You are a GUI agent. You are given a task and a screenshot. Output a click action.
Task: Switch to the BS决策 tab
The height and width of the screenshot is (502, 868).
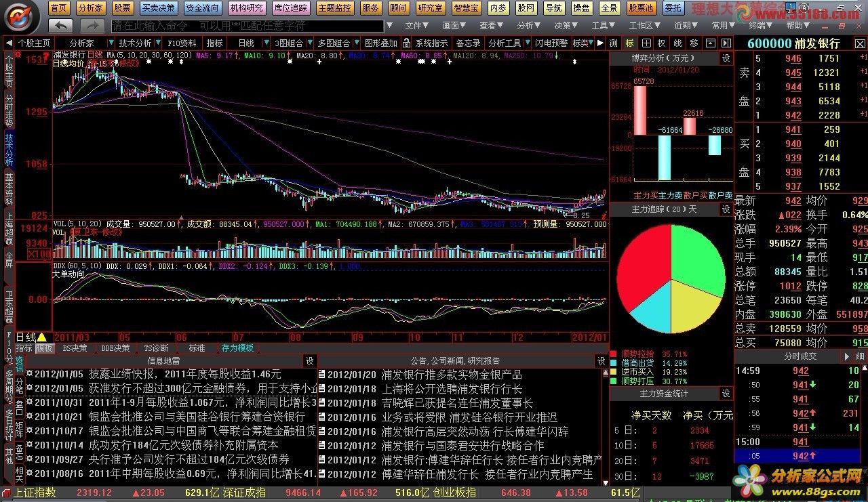point(75,348)
